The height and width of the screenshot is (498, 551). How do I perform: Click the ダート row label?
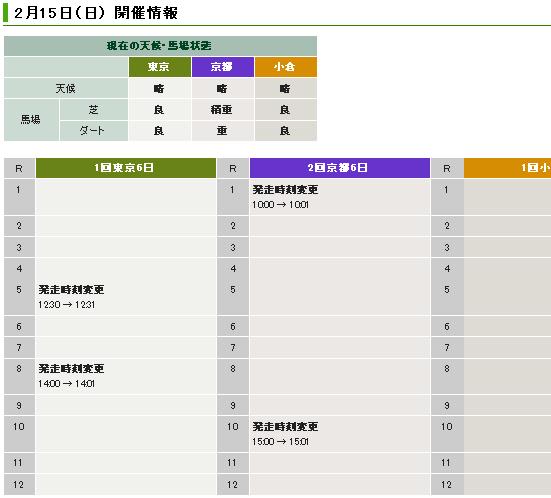tap(94, 131)
